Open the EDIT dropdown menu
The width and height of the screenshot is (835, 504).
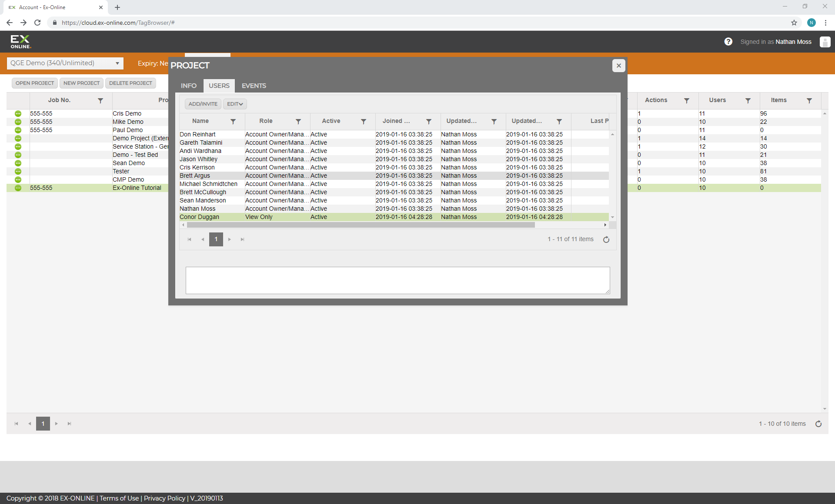(x=235, y=104)
